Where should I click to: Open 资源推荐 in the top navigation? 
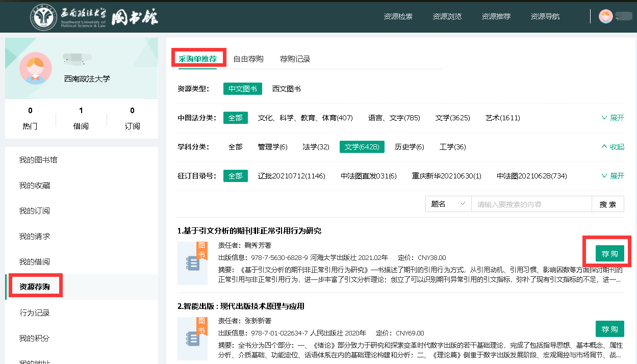(496, 16)
